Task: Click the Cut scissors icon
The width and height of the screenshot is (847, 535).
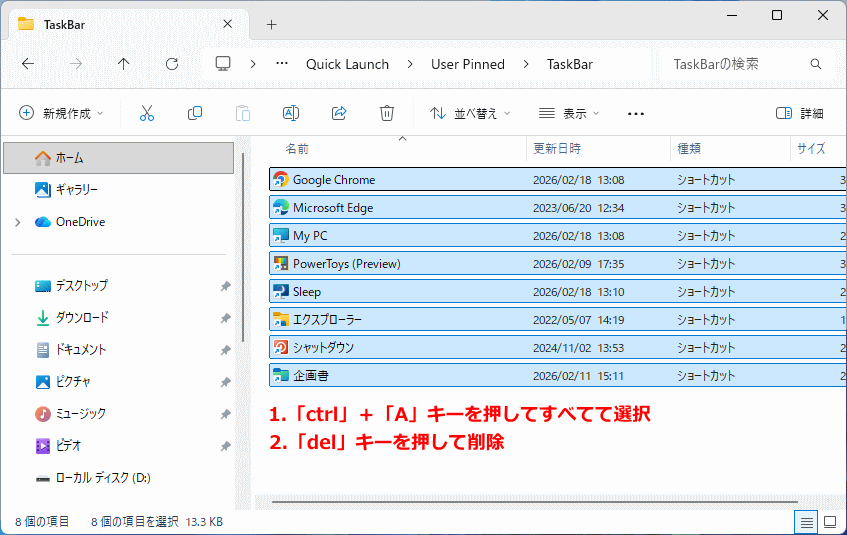Action: click(146, 113)
